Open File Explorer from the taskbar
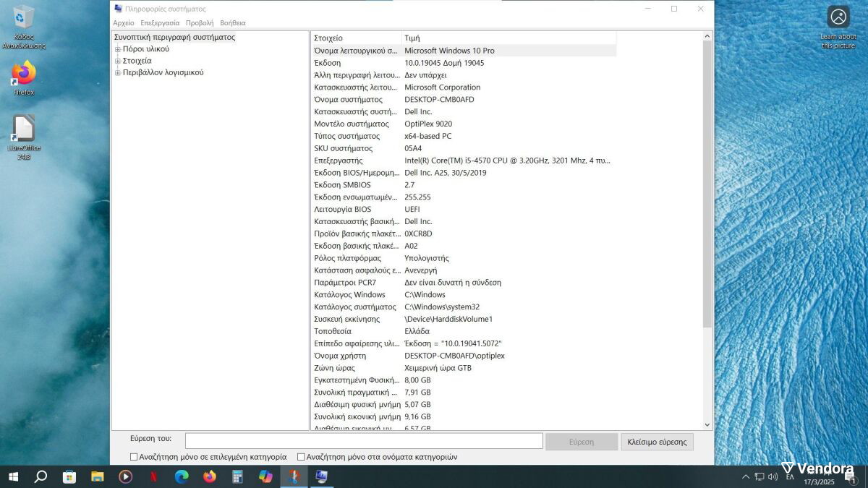 coord(97,476)
